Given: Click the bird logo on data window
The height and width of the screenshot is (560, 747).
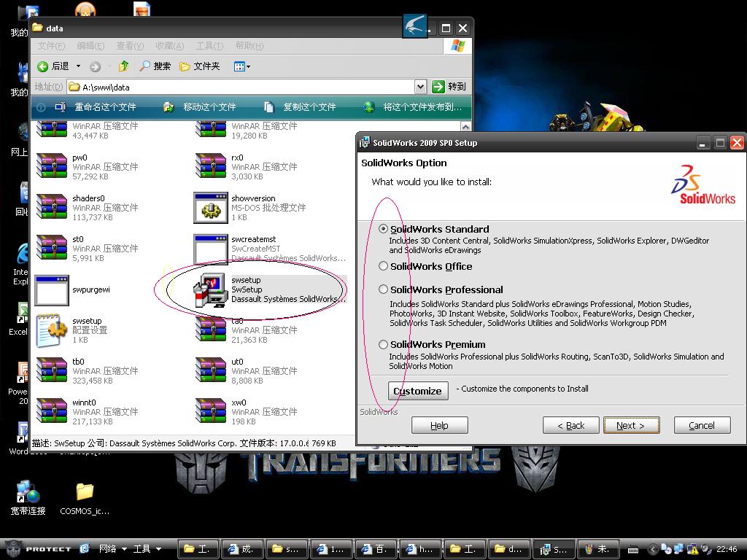Looking at the screenshot, I should (x=414, y=26).
